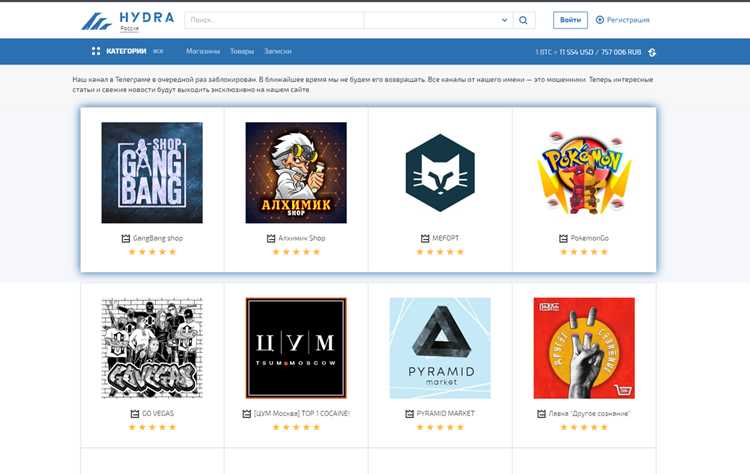The height and width of the screenshot is (474, 750).
Task: Click shop icon next to Лавка Другое сознание
Action: (x=541, y=414)
